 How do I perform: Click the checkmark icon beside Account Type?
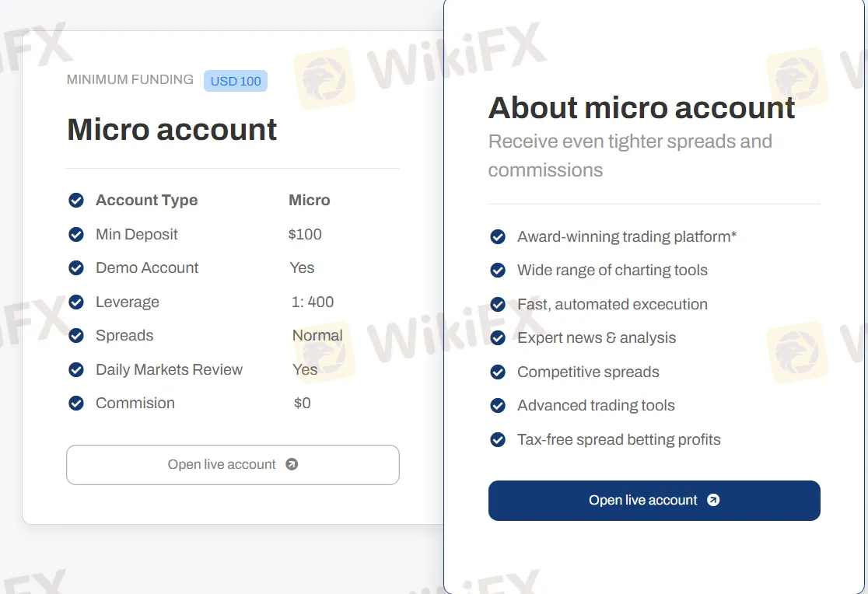pos(75,200)
